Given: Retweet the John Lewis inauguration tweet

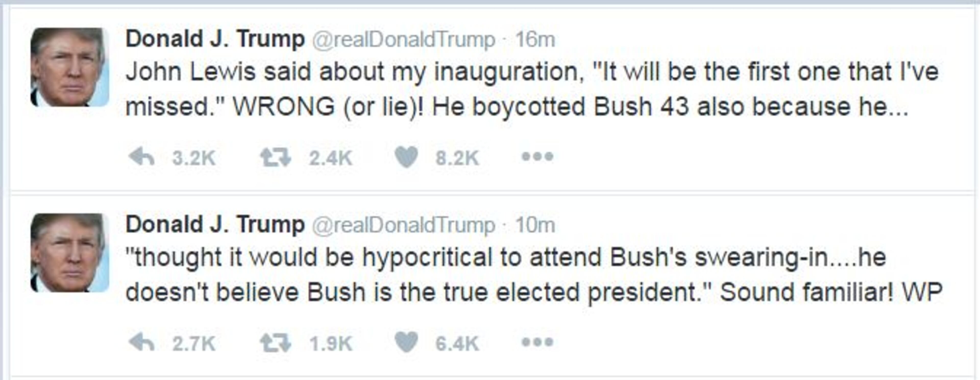Looking at the screenshot, I should pos(275,157).
